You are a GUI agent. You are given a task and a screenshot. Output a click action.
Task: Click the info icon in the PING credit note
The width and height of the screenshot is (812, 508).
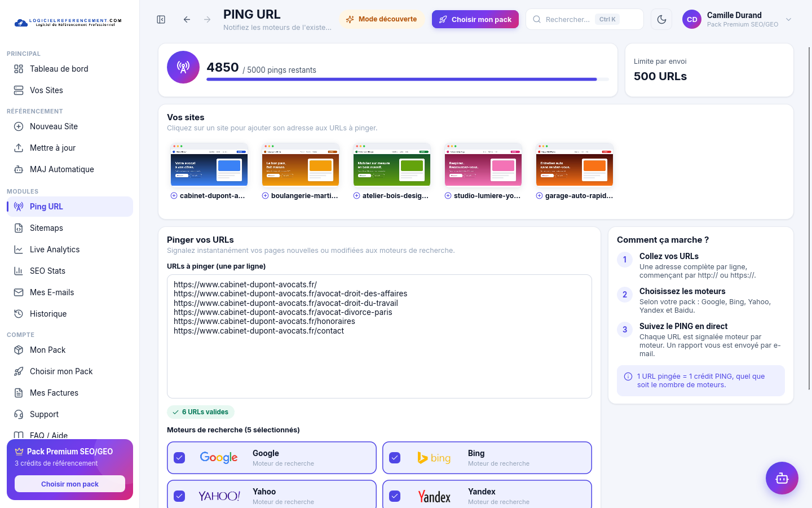tap(628, 376)
